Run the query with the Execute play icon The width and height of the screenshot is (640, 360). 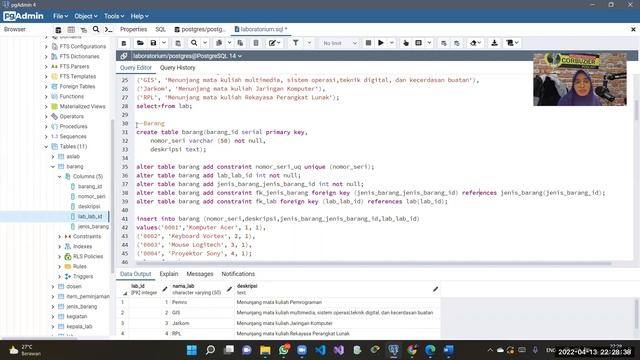click(x=380, y=43)
